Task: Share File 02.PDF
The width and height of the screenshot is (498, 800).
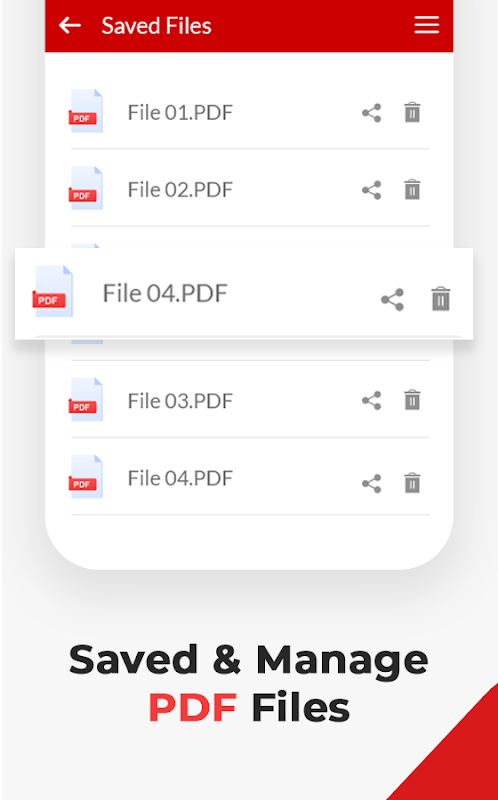Action: (371, 190)
